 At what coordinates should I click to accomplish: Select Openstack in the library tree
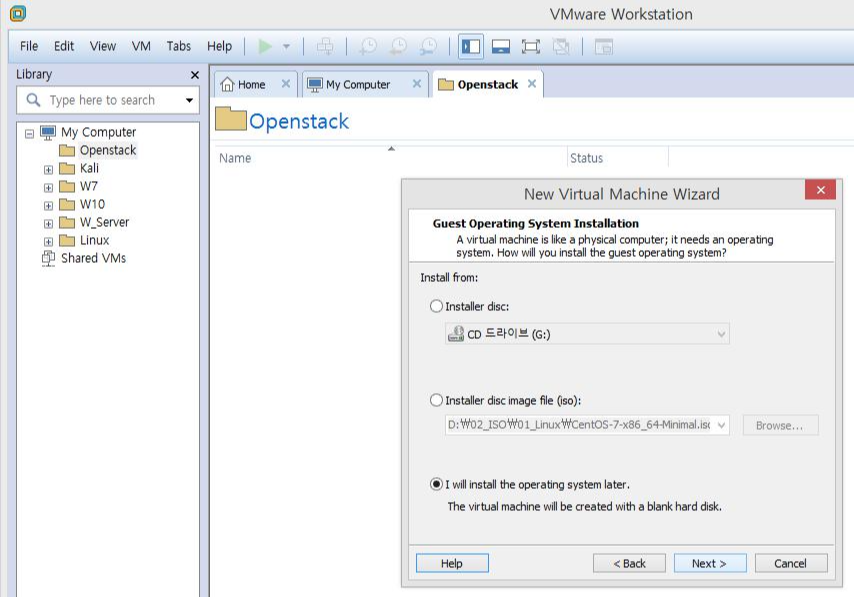point(107,150)
